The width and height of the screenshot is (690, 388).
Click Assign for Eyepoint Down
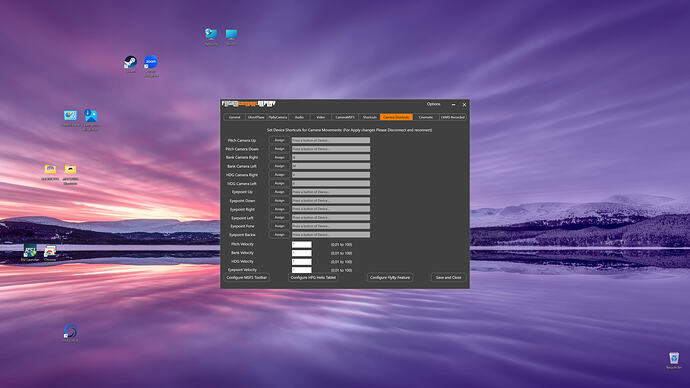coord(279,200)
